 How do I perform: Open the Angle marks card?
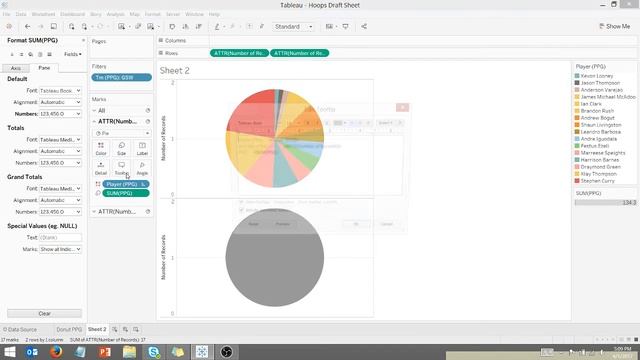click(x=142, y=168)
